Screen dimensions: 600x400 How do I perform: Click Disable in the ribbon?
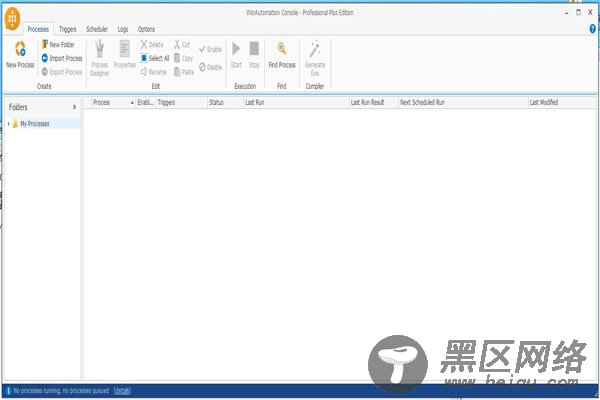pyautogui.click(x=210, y=67)
